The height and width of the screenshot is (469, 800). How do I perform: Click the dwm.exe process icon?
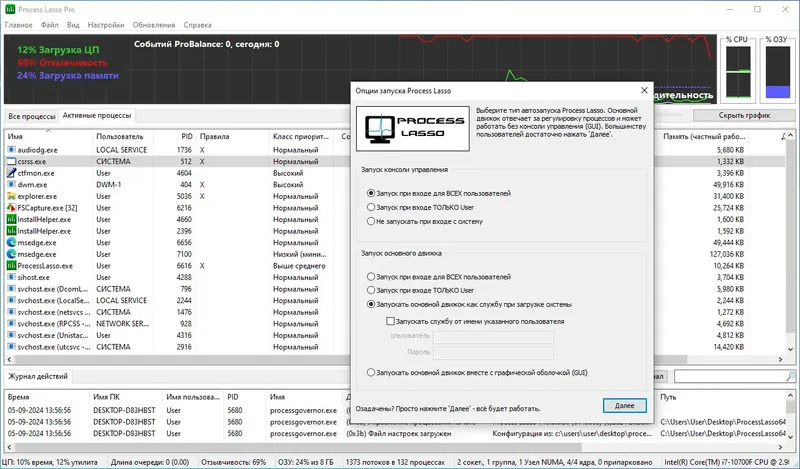[x=11, y=185]
